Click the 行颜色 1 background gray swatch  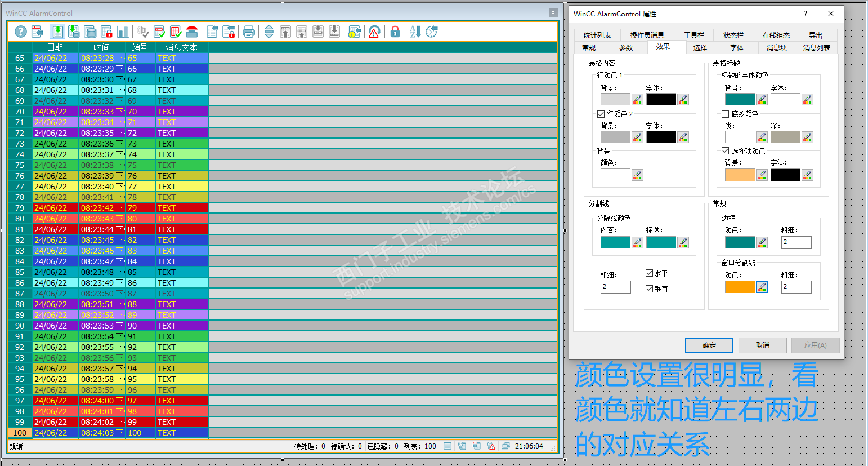[615, 100]
